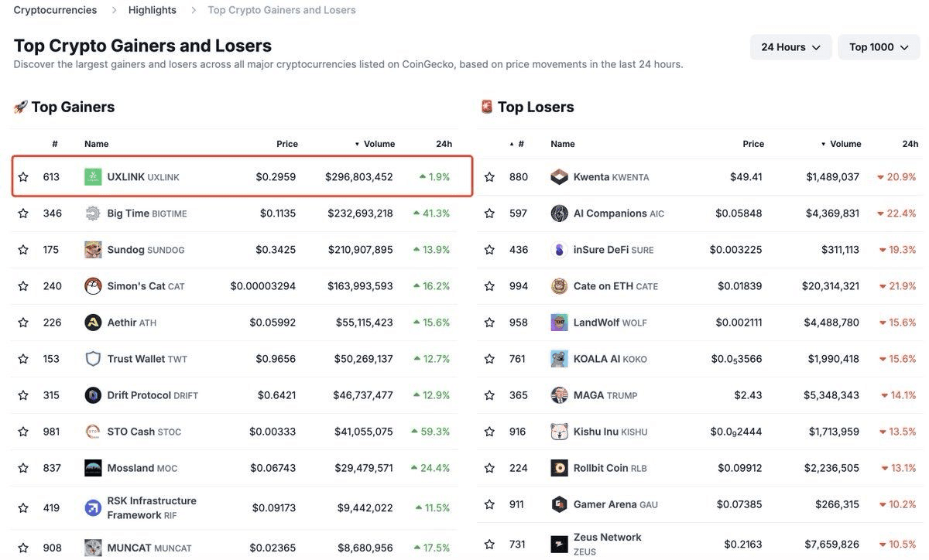Click the Simon's Cat coin logo
929x560 pixels.
click(x=93, y=286)
